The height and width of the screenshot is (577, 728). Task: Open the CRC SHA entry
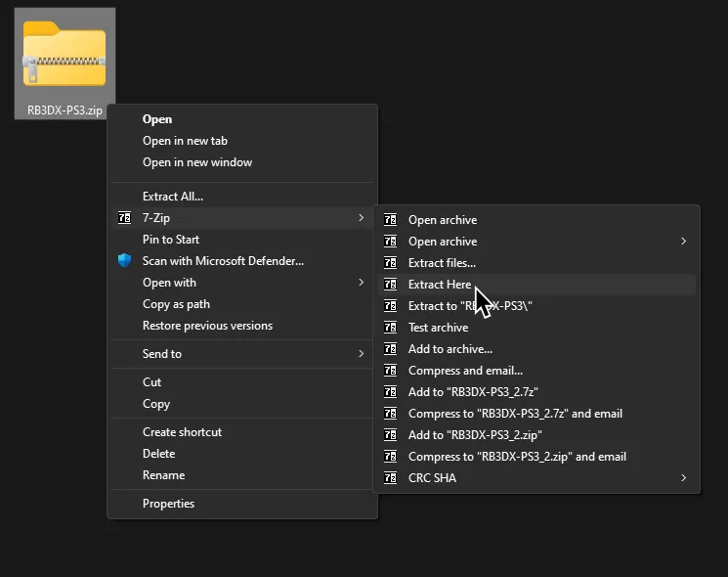(x=536, y=477)
